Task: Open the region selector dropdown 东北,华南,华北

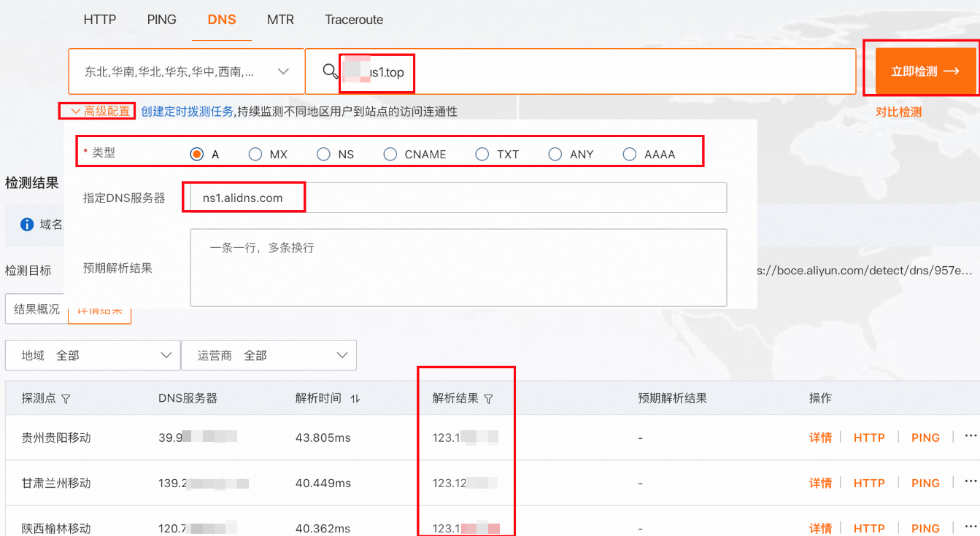Action: pos(186,71)
